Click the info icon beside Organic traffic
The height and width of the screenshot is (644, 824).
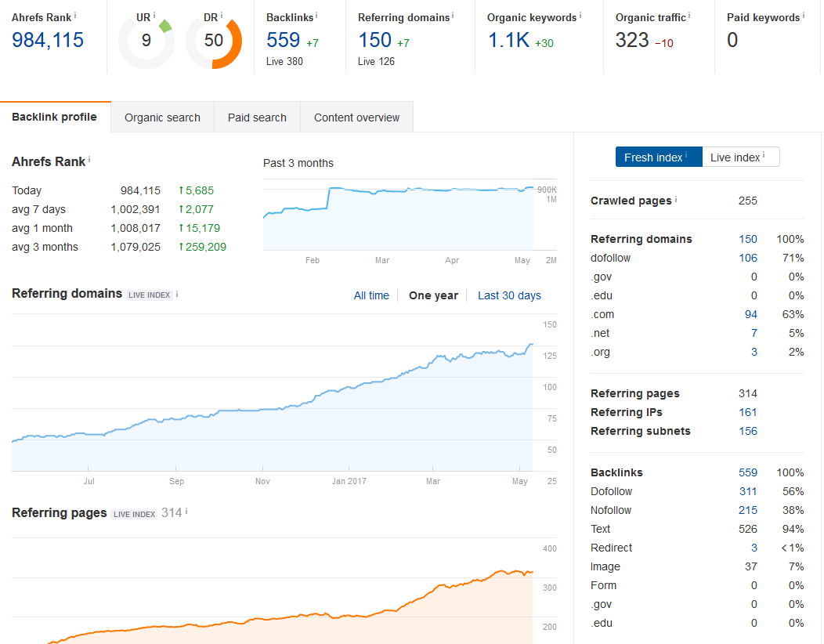click(x=689, y=16)
